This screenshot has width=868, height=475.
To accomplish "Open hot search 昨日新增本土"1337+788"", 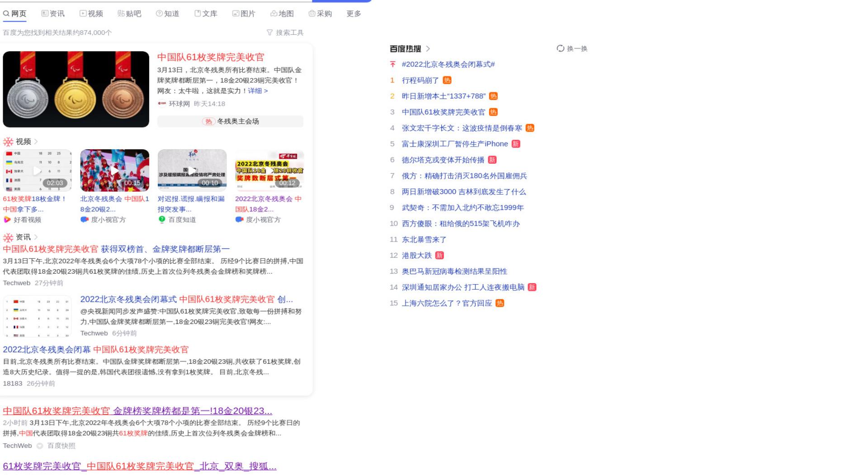I will click(x=444, y=96).
